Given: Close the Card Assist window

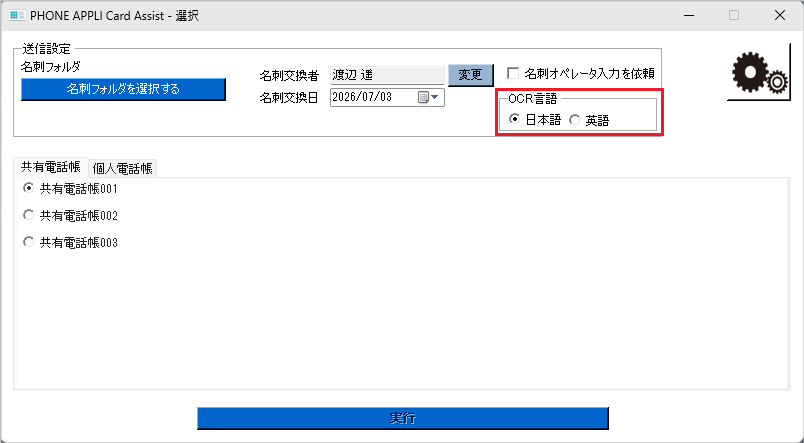Looking at the screenshot, I should click(x=780, y=15).
